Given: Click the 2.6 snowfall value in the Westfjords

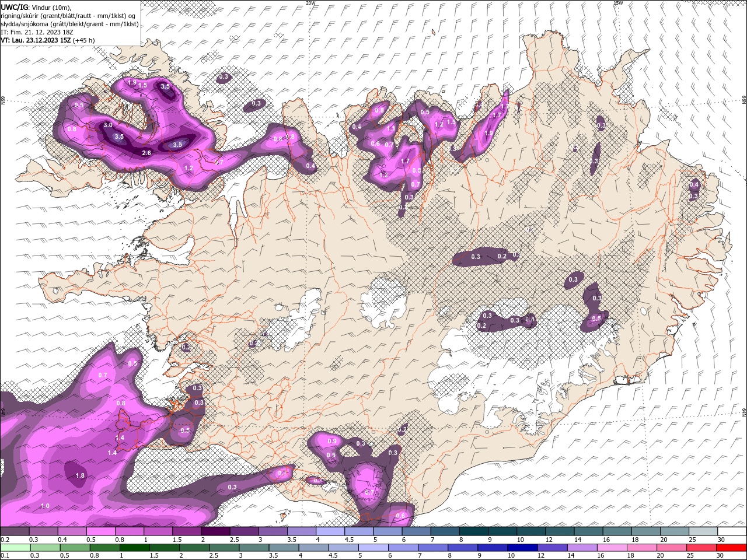Looking at the screenshot, I should tap(147, 153).
